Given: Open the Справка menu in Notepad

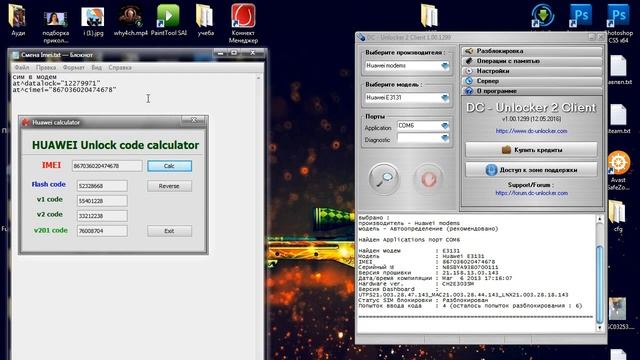Looking at the screenshot, I should (120, 67).
